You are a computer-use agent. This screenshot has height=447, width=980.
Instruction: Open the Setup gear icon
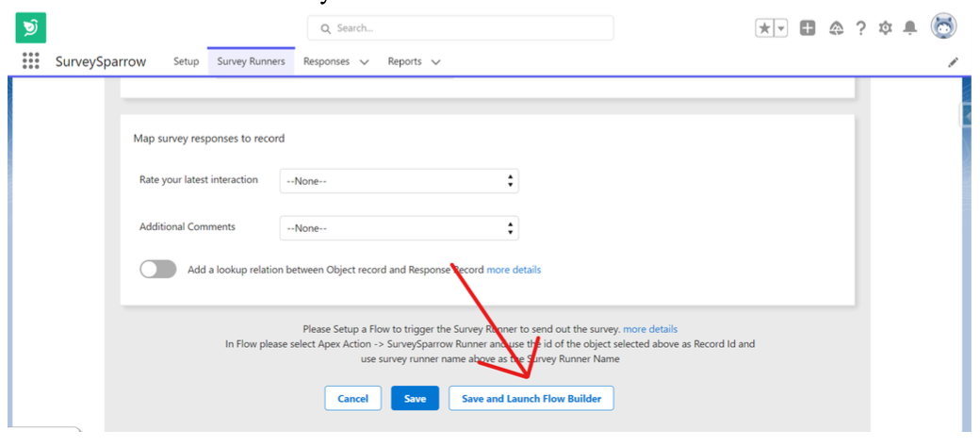(x=885, y=28)
